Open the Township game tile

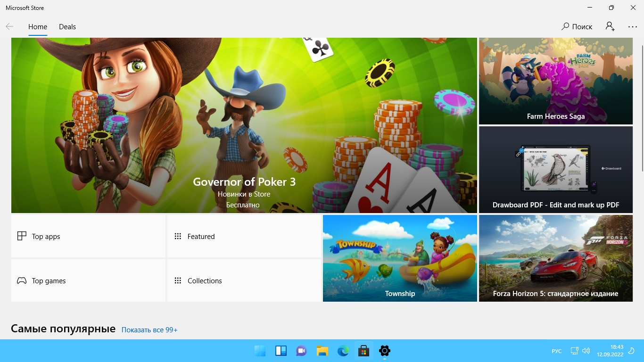400,258
